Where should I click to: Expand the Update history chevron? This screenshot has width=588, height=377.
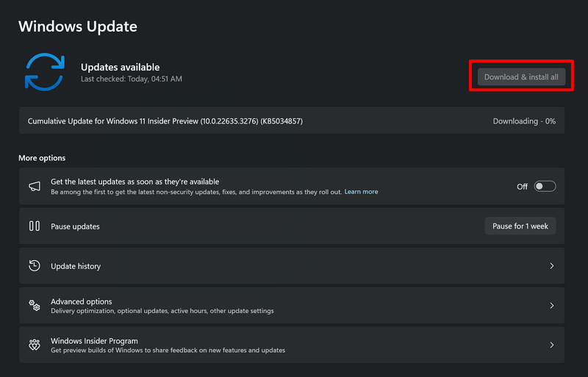pos(551,266)
